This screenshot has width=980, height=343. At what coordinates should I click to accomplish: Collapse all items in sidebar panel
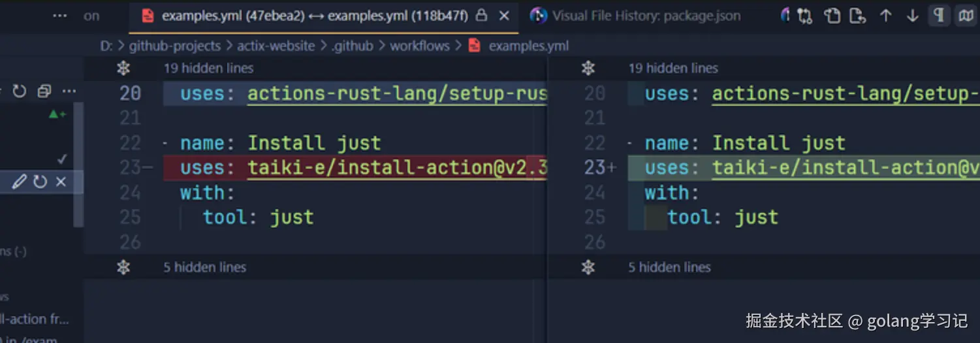44,91
